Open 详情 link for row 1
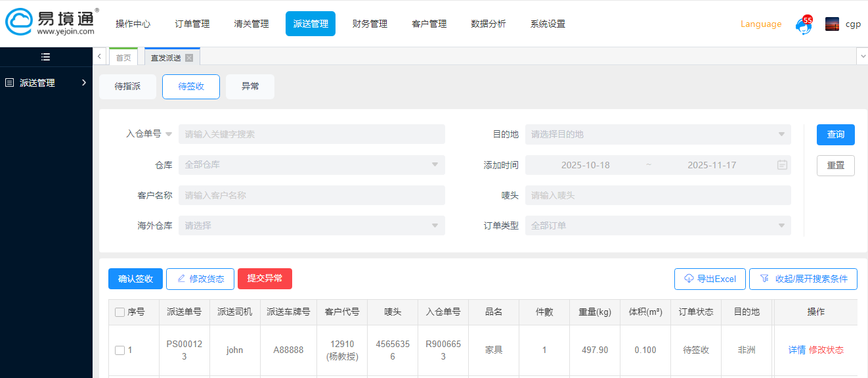Image resolution: width=868 pixels, height=378 pixels. coord(796,350)
